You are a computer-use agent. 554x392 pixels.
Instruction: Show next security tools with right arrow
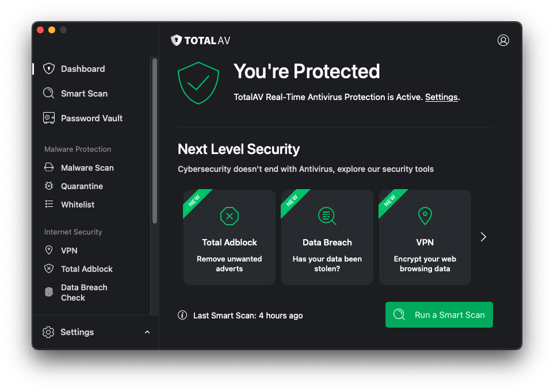483,237
